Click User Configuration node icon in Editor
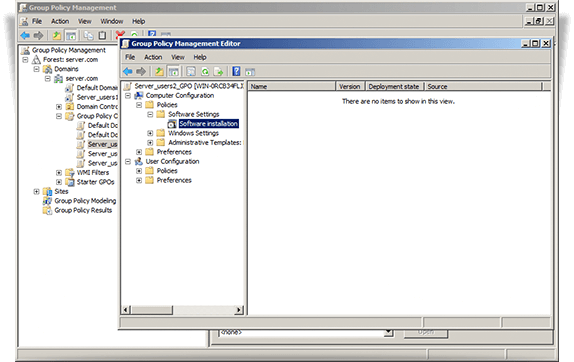This screenshot has height=362, width=574. click(139, 161)
